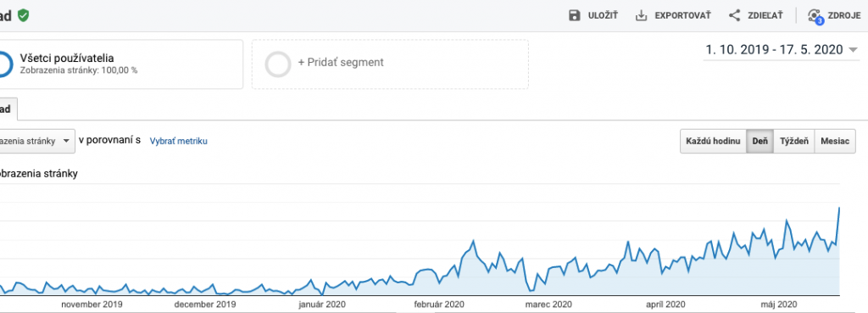Switch chart to Týždeň view
The height and width of the screenshot is (313, 868).
[x=793, y=142]
